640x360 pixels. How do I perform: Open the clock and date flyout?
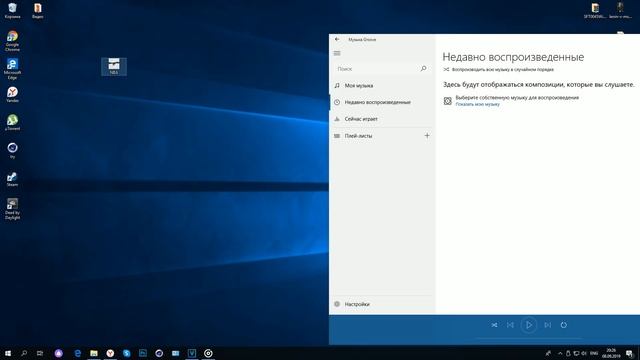[611, 353]
